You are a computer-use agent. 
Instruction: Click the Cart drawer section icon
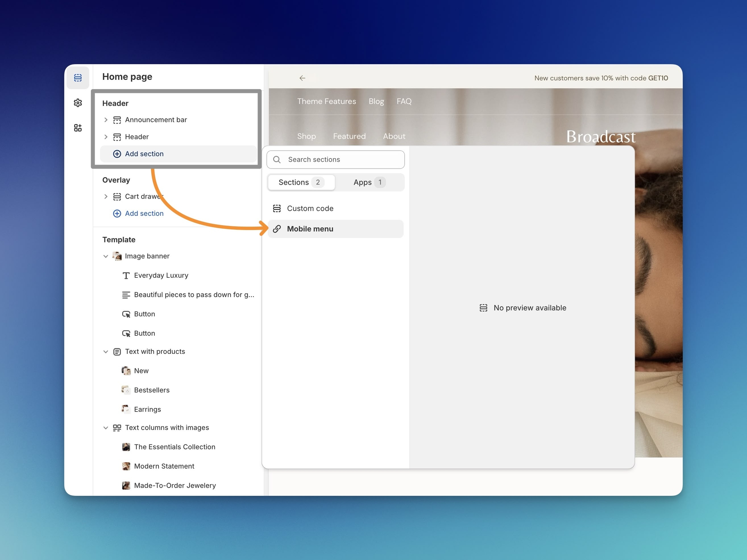pyautogui.click(x=117, y=196)
